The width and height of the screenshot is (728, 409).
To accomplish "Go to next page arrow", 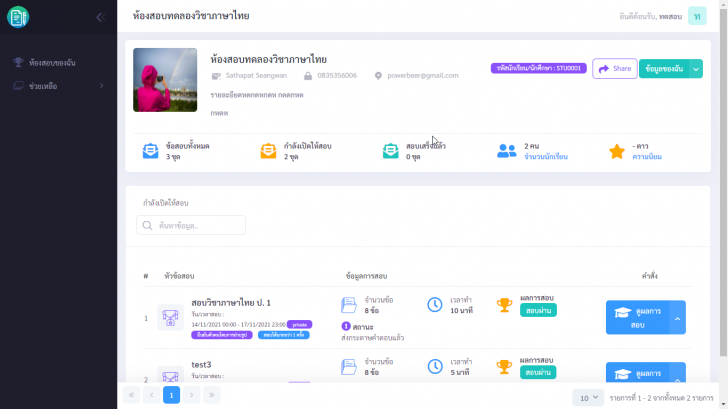I will (191, 395).
